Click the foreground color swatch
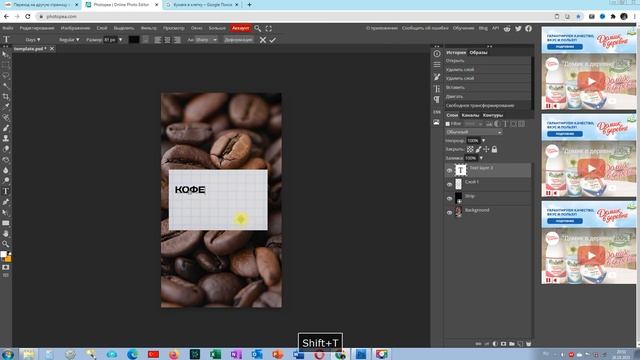The image size is (640, 360). point(4,254)
